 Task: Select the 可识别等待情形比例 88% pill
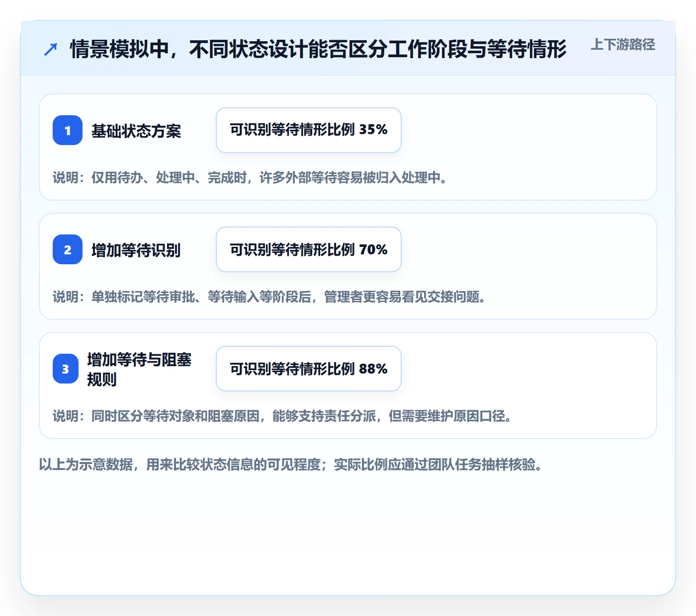click(309, 369)
